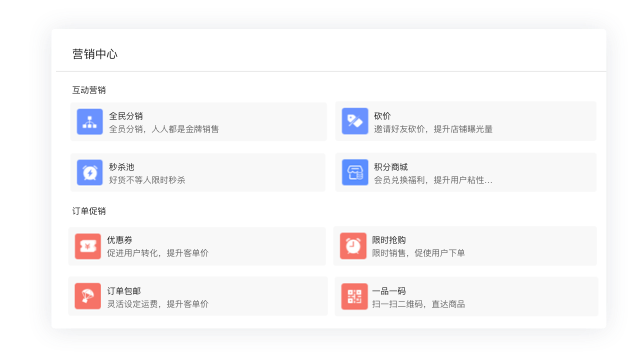Open the 订单包邮 title link
Image resolution: width=640 pixels, height=360 pixels.
tap(124, 291)
